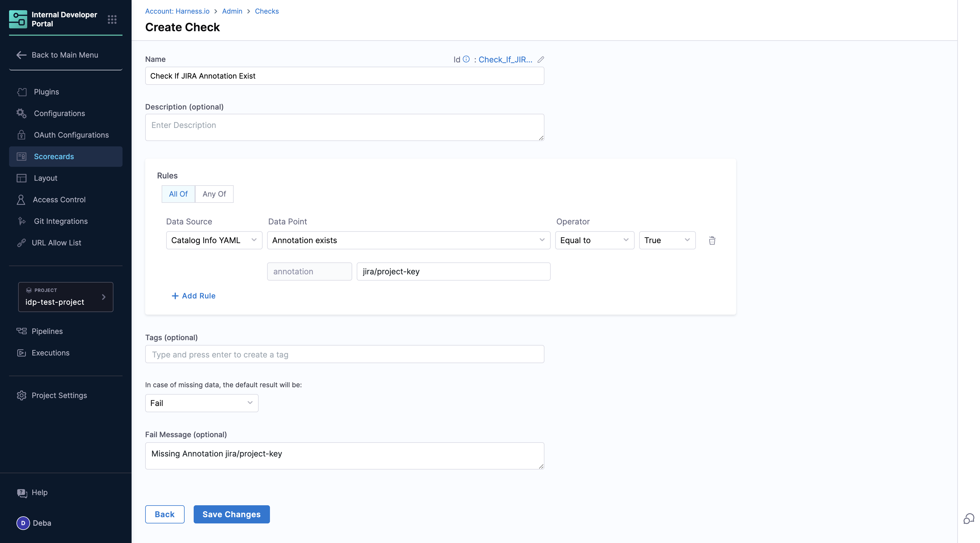Click the Save Changes button
The width and height of the screenshot is (980, 543).
pos(231,514)
